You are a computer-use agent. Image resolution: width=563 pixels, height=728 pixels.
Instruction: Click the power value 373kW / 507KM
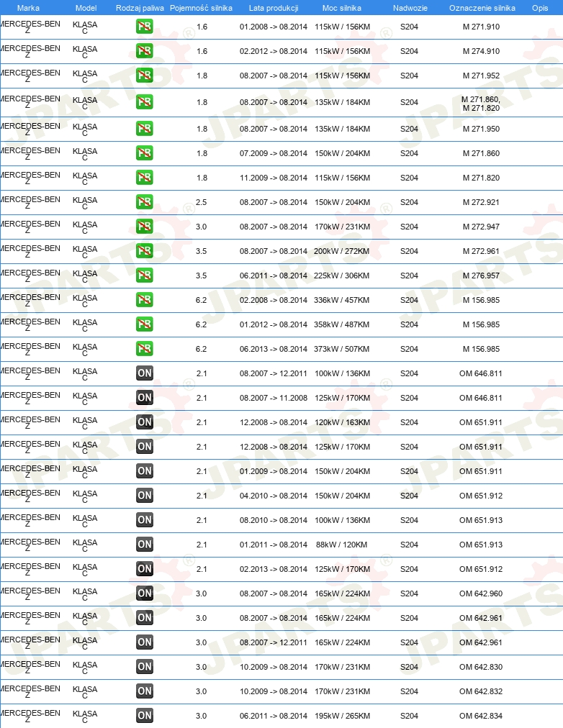coord(342,349)
